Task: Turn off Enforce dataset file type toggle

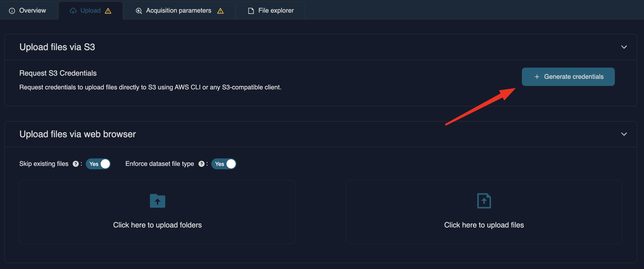Action: [x=224, y=164]
